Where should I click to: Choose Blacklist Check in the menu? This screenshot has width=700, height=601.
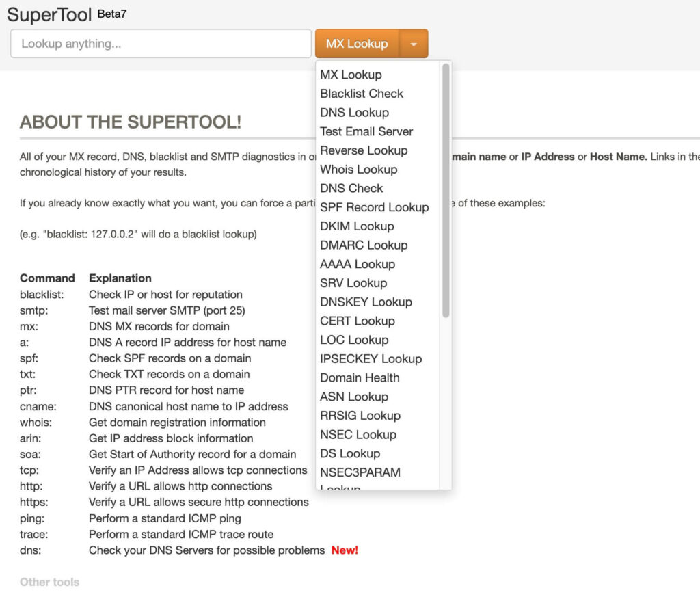click(362, 94)
